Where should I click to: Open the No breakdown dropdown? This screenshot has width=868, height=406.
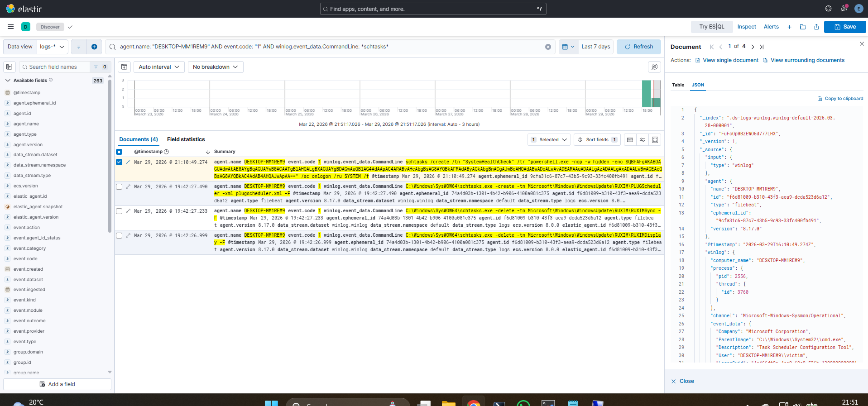click(x=216, y=67)
